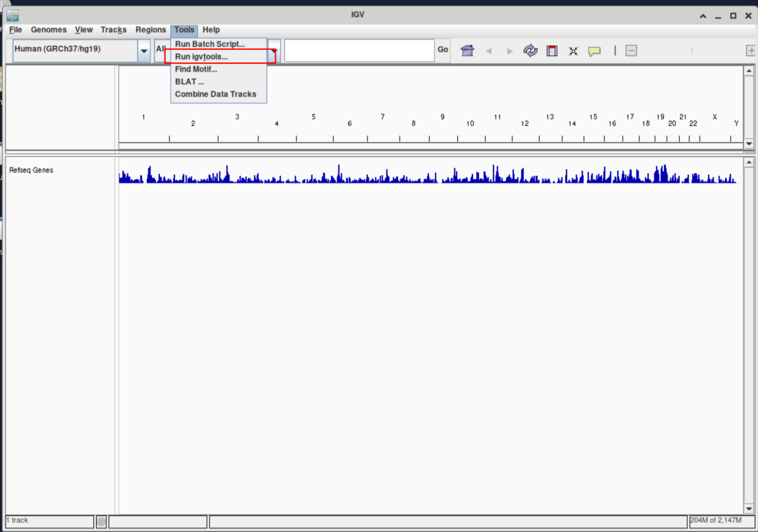
Task: Click the 1 track status text
Action: (17, 520)
